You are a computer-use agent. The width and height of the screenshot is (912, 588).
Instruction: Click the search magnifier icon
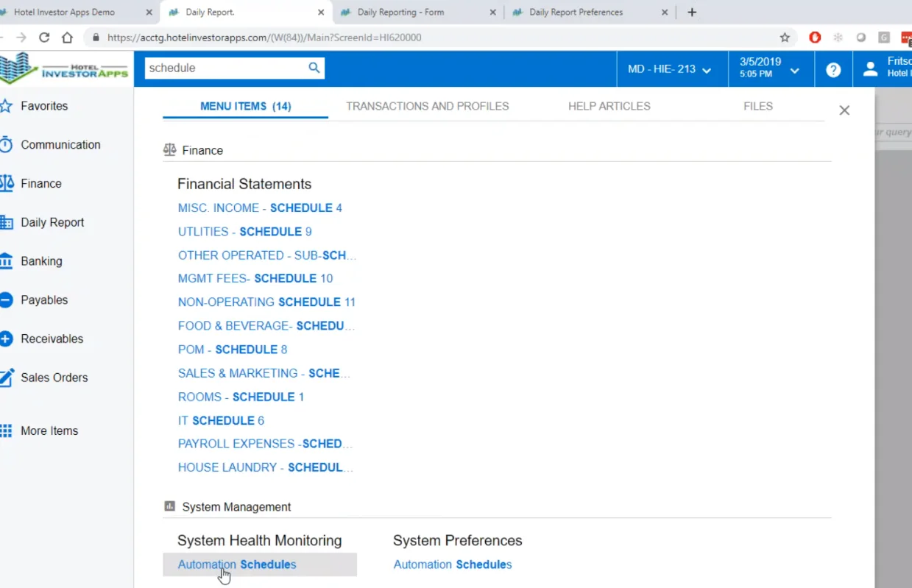(x=314, y=68)
